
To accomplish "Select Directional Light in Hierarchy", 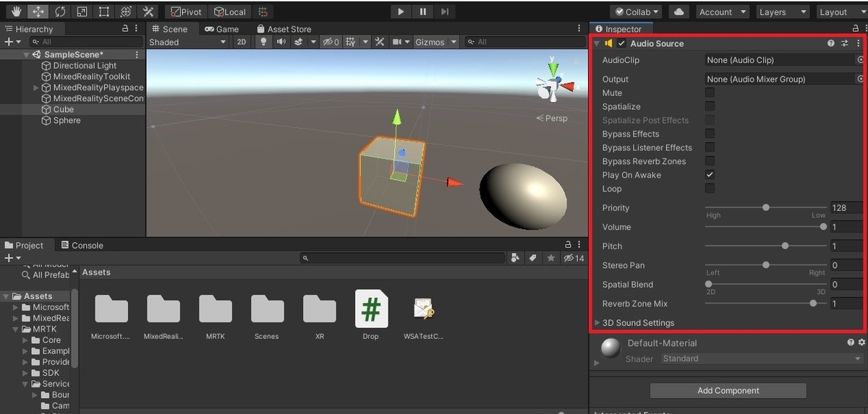I will (x=85, y=66).
